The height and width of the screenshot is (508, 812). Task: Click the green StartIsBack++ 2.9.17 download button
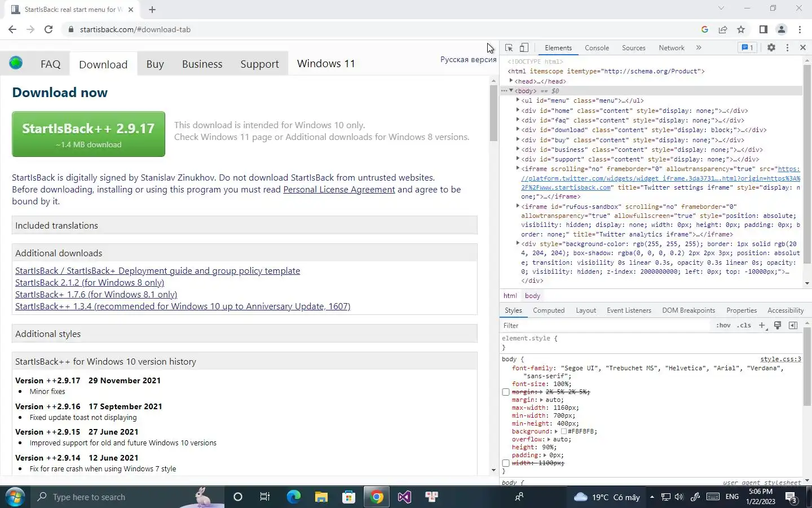click(x=89, y=134)
